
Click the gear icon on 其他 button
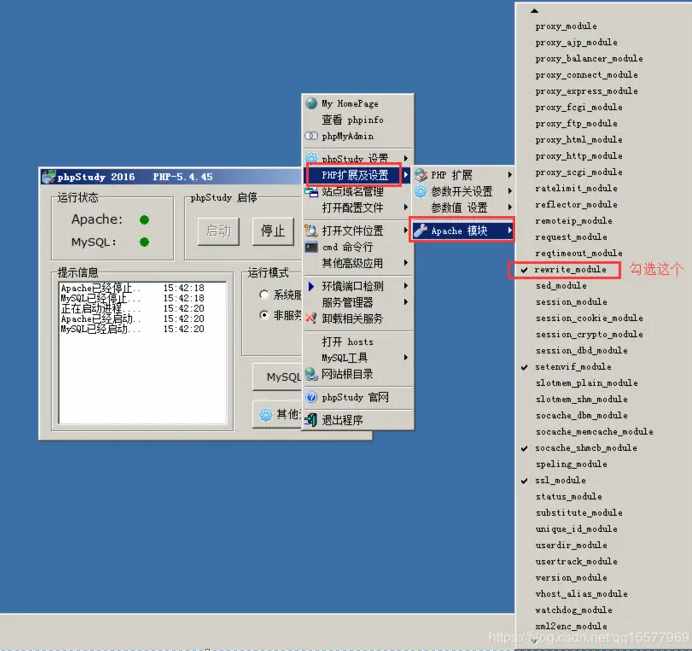266,414
